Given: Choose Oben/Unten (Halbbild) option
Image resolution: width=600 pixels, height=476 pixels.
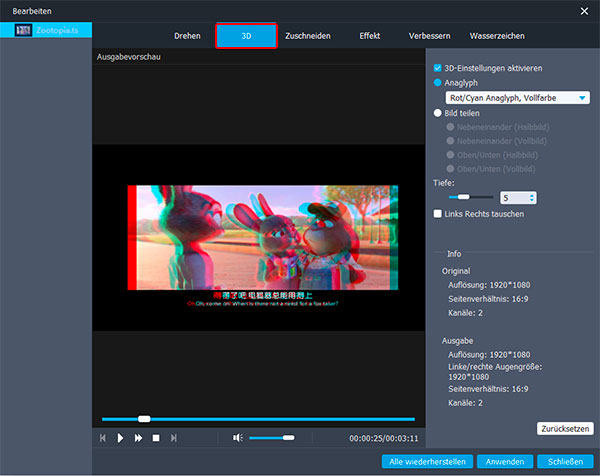Looking at the screenshot, I should pos(450,155).
